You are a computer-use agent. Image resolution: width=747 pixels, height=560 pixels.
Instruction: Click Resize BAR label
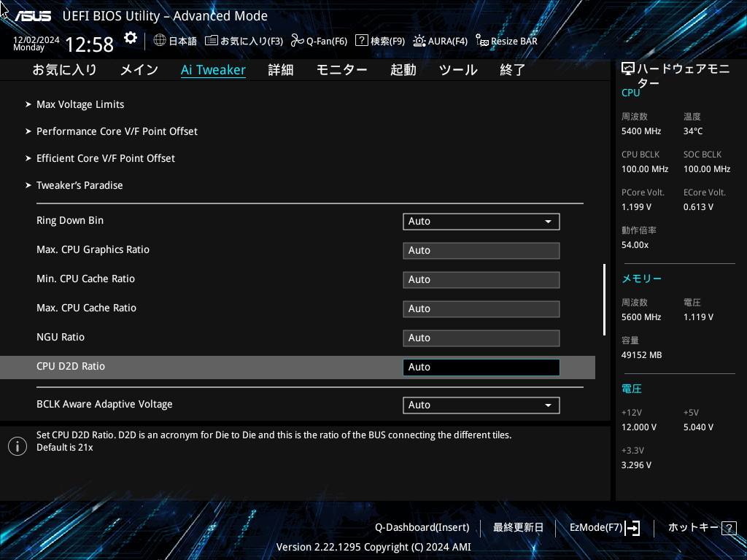pyautogui.click(x=514, y=42)
